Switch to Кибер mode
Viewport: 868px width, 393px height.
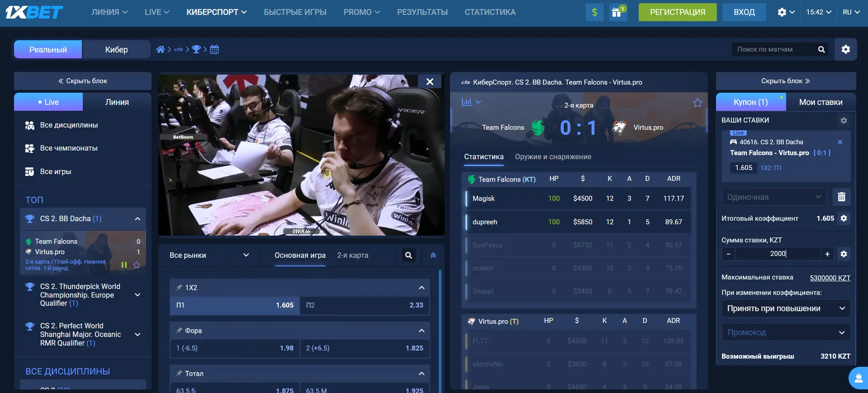point(116,49)
